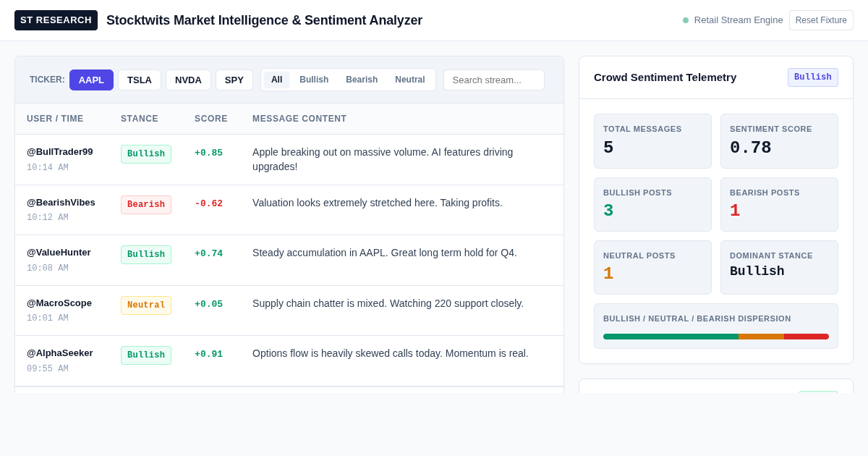
Task: Click the message about supply chain chatter
Action: click(x=388, y=303)
